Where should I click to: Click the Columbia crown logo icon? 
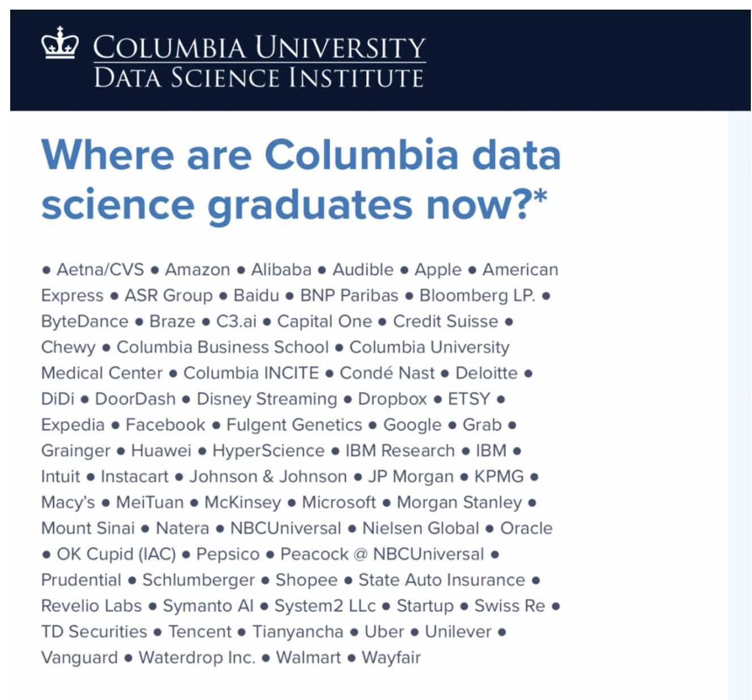[60, 42]
